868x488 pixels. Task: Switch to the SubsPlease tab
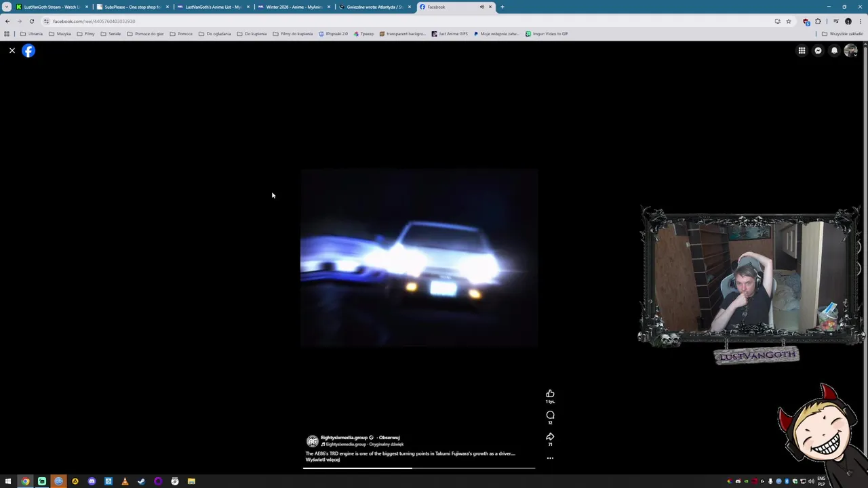click(x=132, y=7)
